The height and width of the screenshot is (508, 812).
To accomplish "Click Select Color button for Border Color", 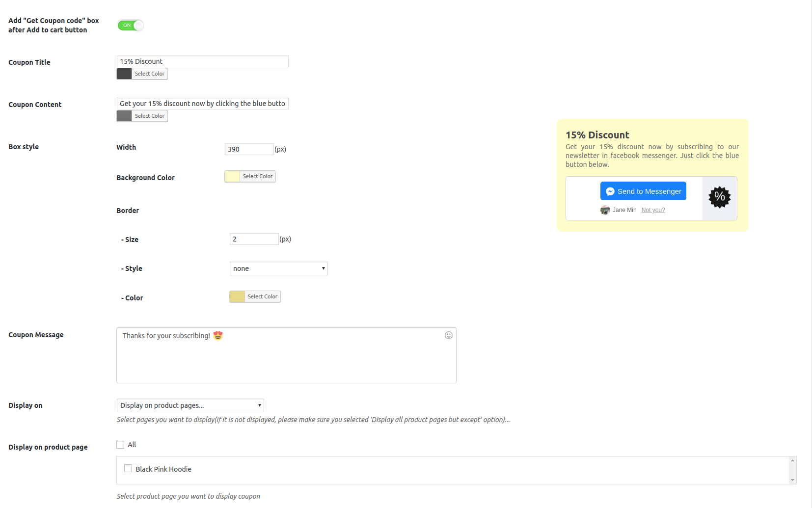I will pyautogui.click(x=263, y=296).
